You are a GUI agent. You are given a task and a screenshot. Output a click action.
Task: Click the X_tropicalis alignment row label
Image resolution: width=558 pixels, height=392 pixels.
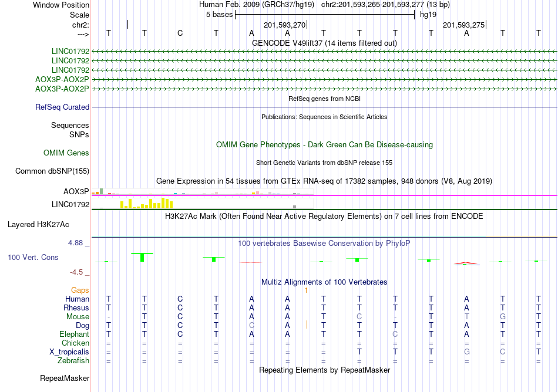[x=69, y=352]
